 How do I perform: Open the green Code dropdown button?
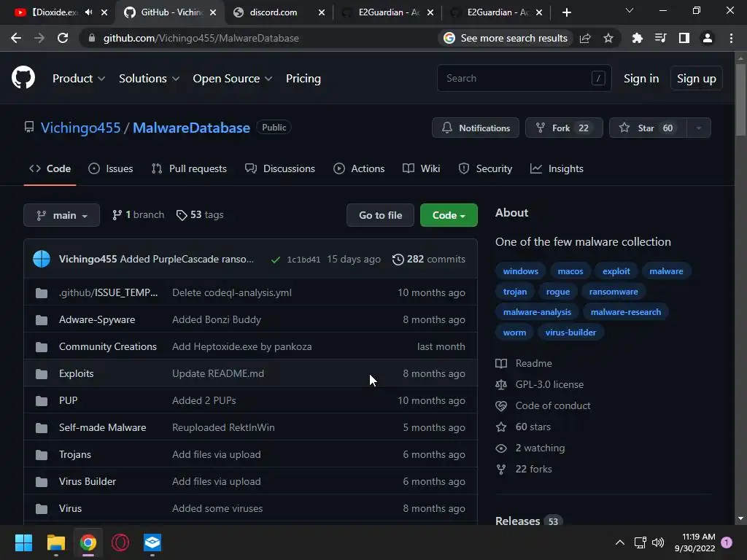(x=449, y=215)
